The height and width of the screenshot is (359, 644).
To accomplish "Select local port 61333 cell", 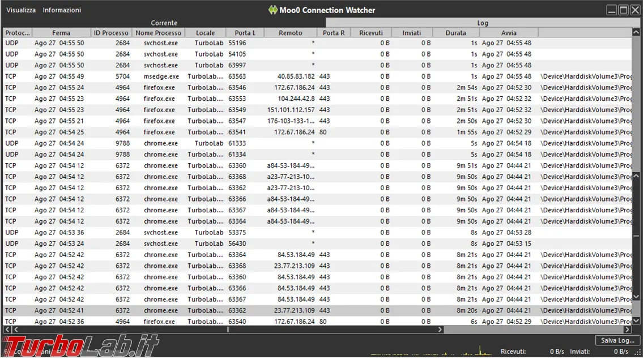I will click(x=237, y=143).
